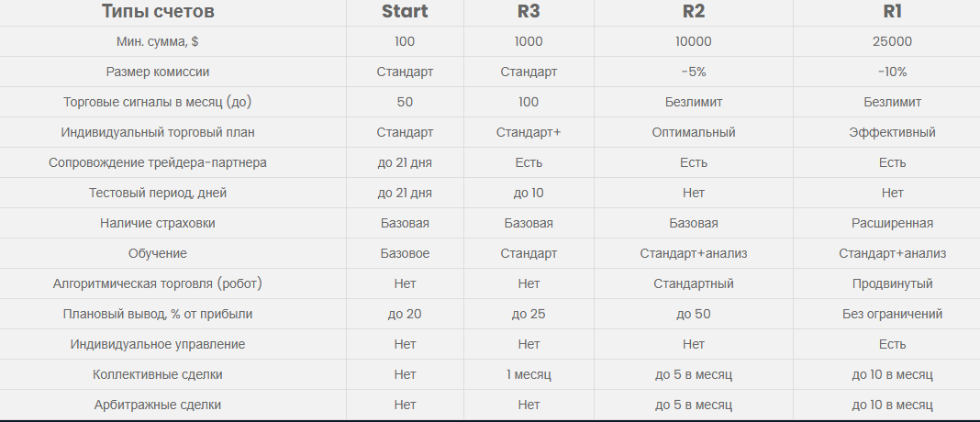Click the R2 account column header
This screenshot has width=980, height=422.
(693, 11)
